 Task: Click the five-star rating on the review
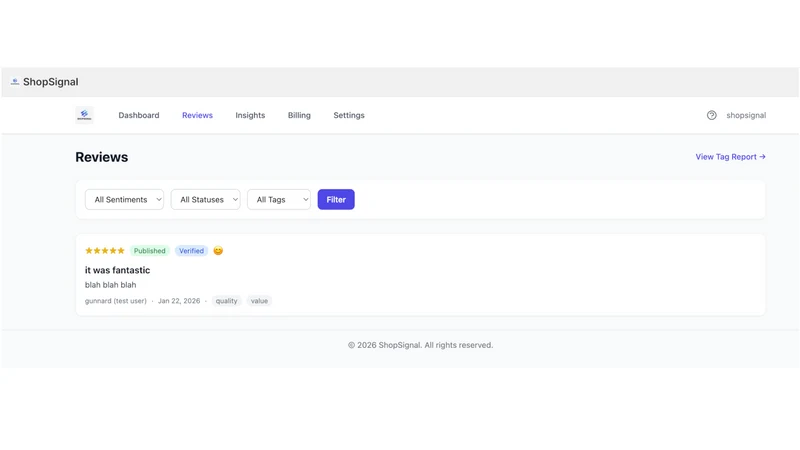[x=105, y=251]
